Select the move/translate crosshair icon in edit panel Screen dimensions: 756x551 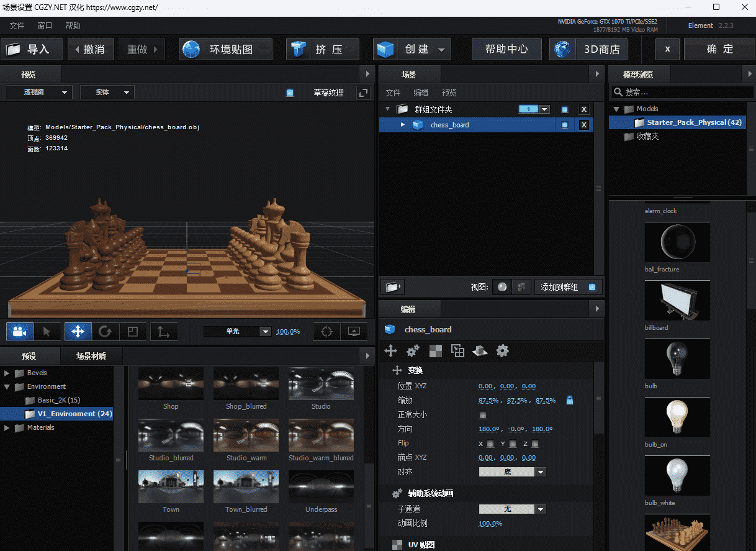(390, 350)
